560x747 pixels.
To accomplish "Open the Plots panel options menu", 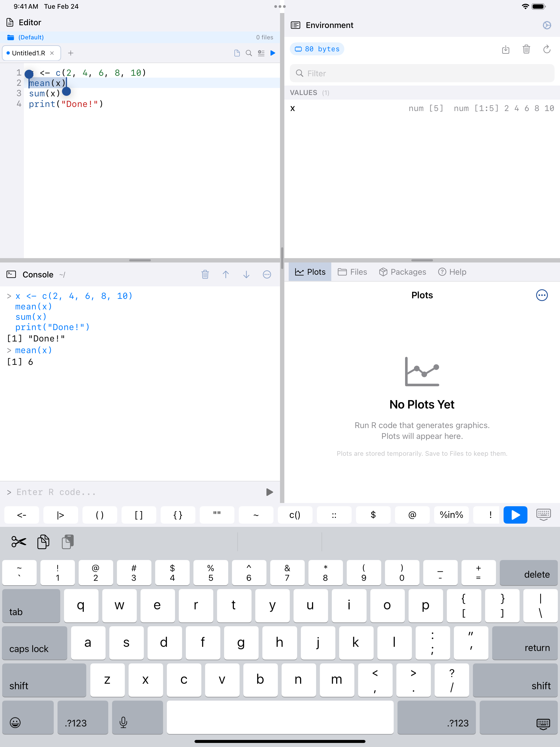I will 542,295.
